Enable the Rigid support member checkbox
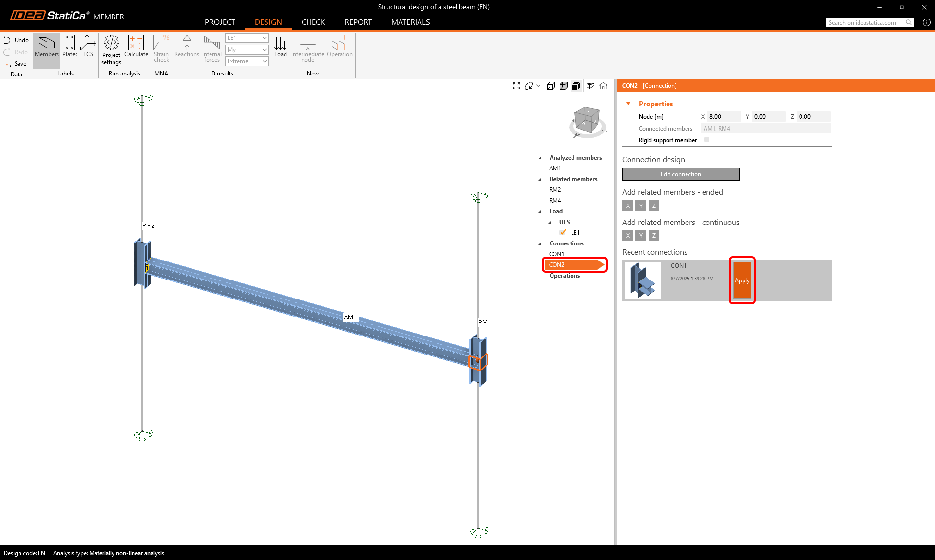 click(706, 140)
